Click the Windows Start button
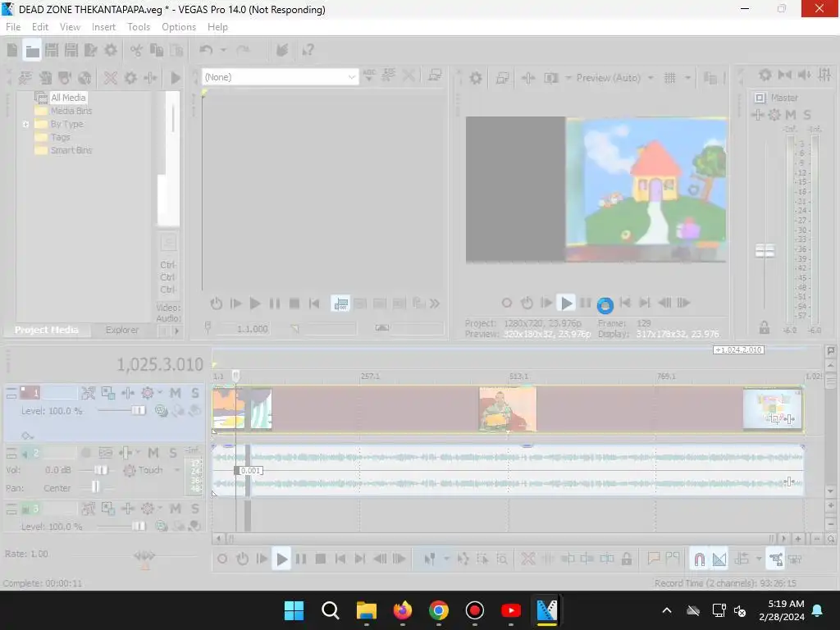 [x=294, y=610]
